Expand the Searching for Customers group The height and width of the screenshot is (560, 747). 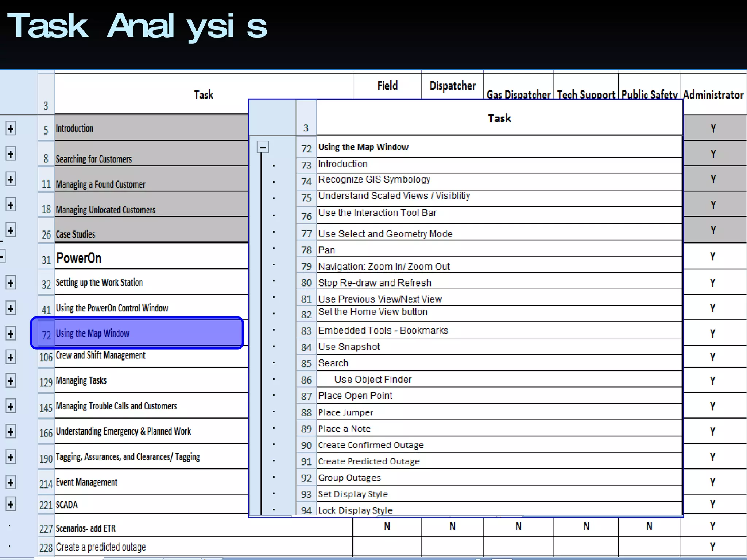coord(11,154)
